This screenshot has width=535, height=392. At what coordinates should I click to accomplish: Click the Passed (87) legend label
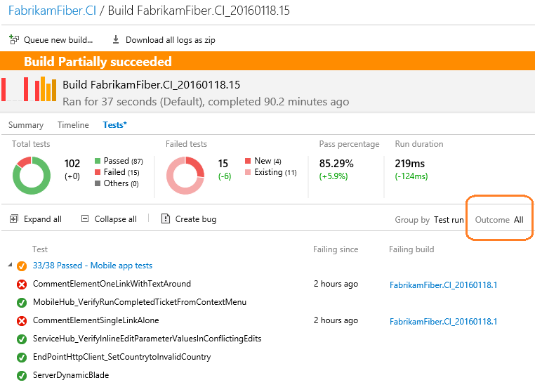click(123, 161)
